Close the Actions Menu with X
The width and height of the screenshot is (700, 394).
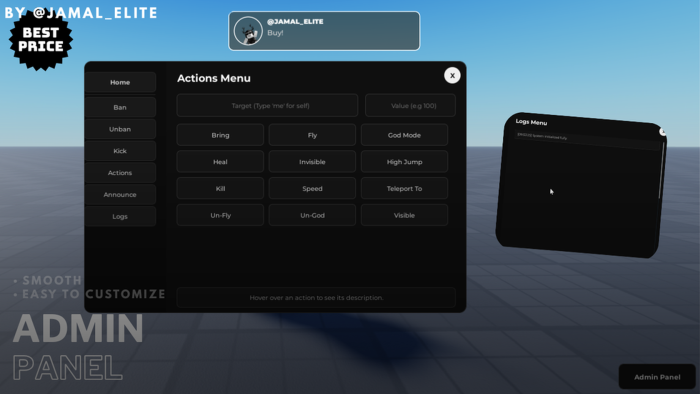(x=452, y=75)
